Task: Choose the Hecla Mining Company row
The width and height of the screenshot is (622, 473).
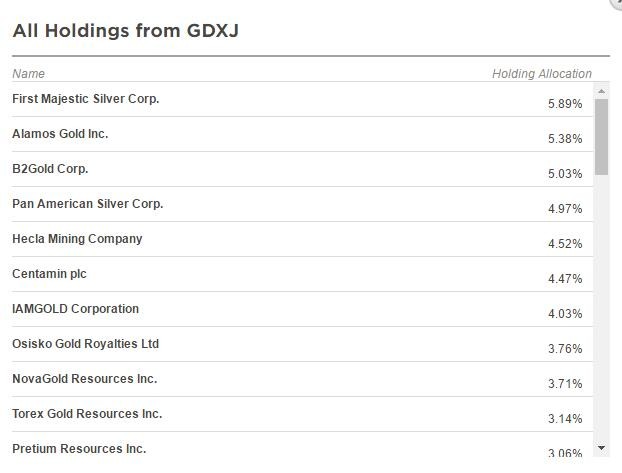Action: [x=302, y=239]
